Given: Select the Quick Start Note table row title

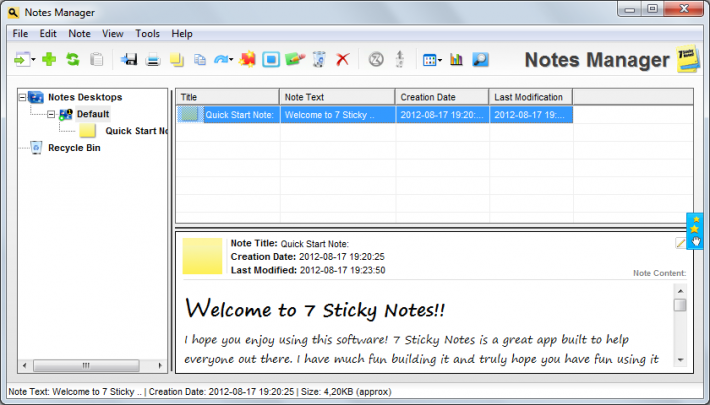Looking at the screenshot, I should coord(240,115).
